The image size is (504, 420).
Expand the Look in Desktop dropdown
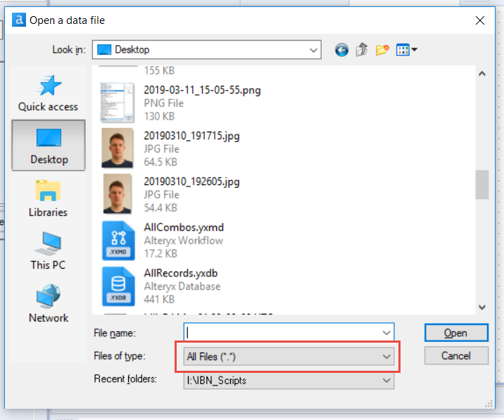pyautogui.click(x=313, y=50)
